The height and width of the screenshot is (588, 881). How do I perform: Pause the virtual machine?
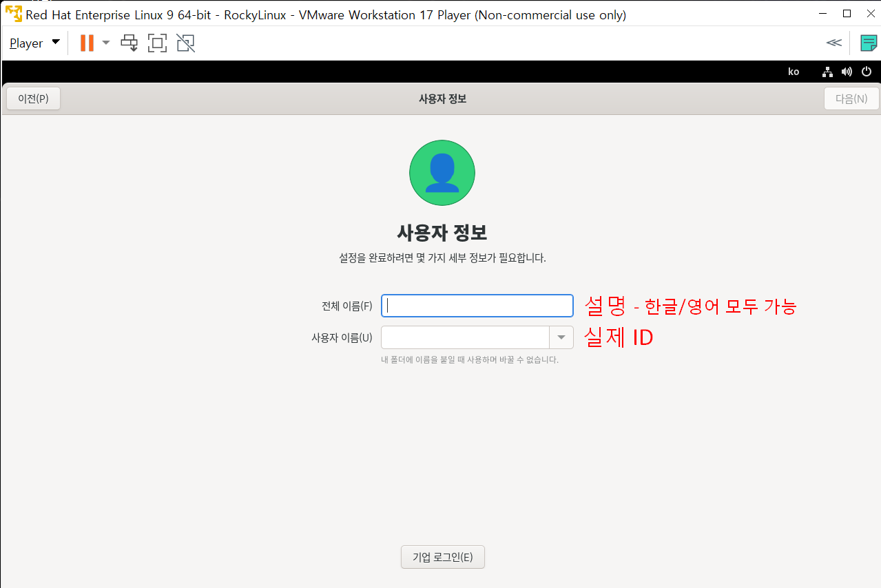tap(87, 43)
